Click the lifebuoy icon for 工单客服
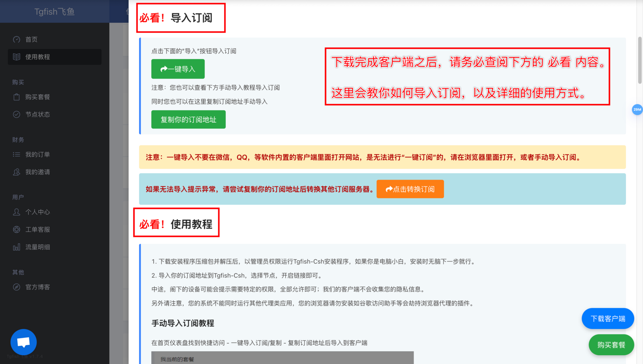The width and height of the screenshot is (643, 364). [x=16, y=229]
